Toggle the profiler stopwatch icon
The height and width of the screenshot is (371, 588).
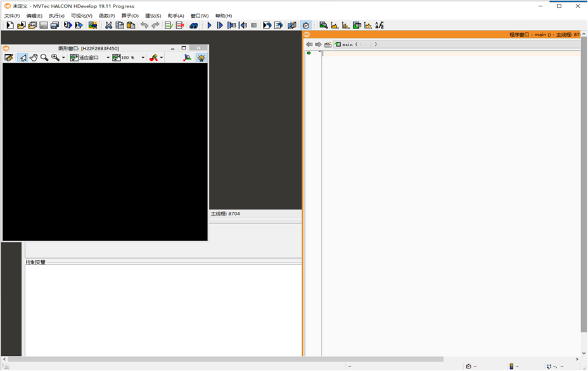coord(305,25)
